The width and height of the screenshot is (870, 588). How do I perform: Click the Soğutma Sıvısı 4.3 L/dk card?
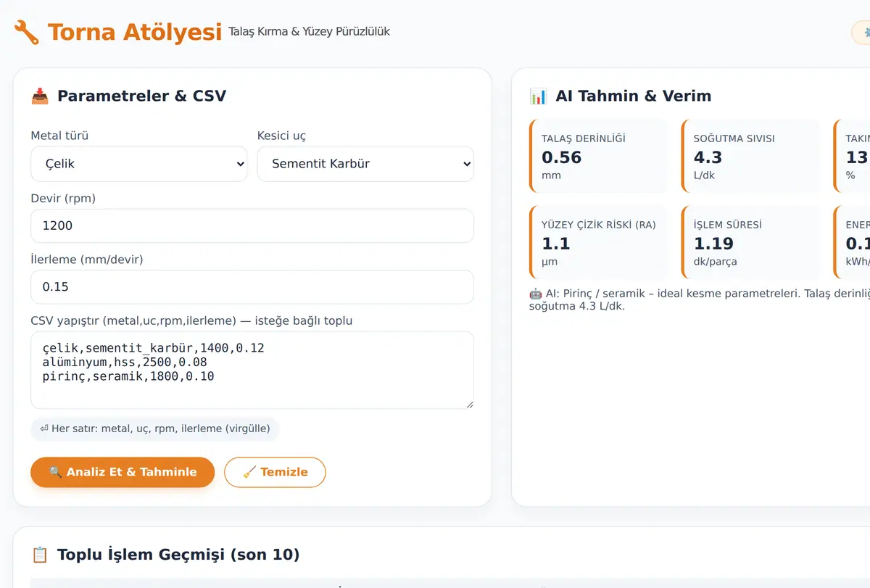(x=750, y=157)
